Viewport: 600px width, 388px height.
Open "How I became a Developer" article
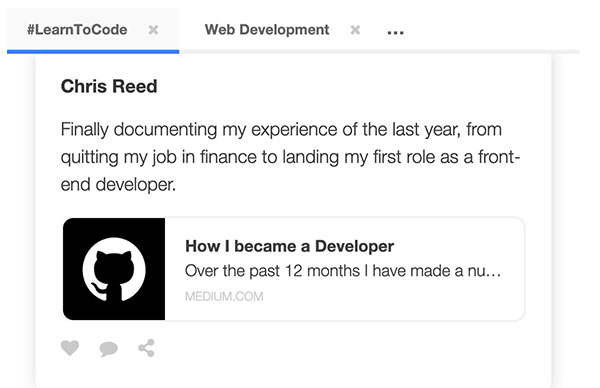tap(289, 246)
